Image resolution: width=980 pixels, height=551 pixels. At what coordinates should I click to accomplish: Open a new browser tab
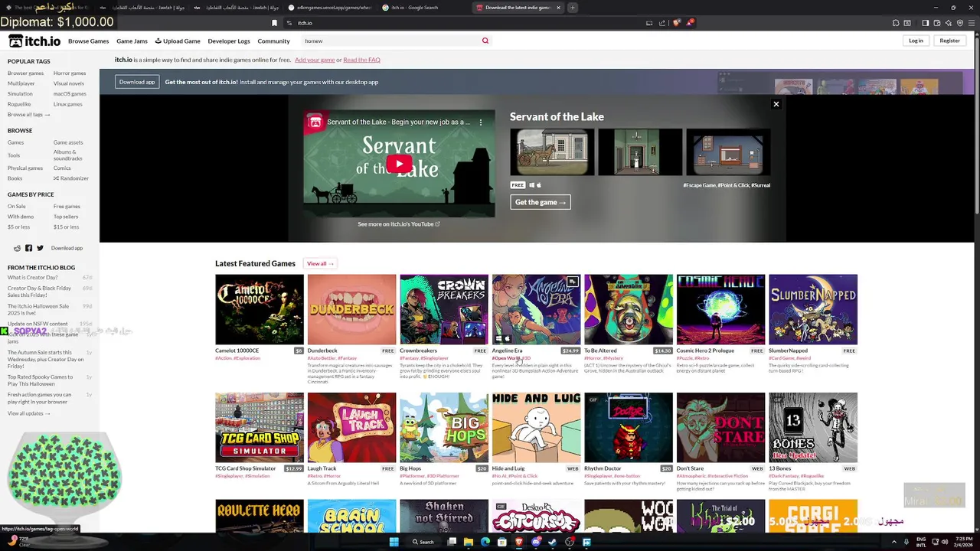[572, 8]
